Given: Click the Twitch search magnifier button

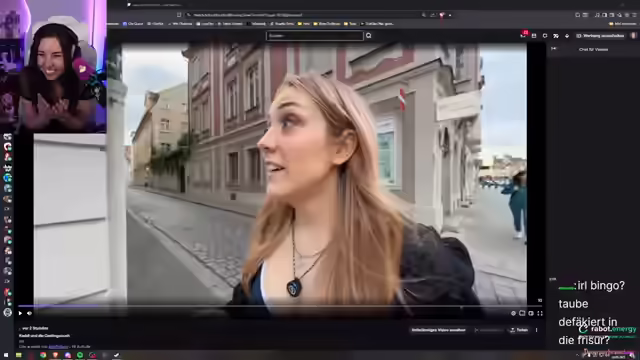Looking at the screenshot, I should coord(369,36).
